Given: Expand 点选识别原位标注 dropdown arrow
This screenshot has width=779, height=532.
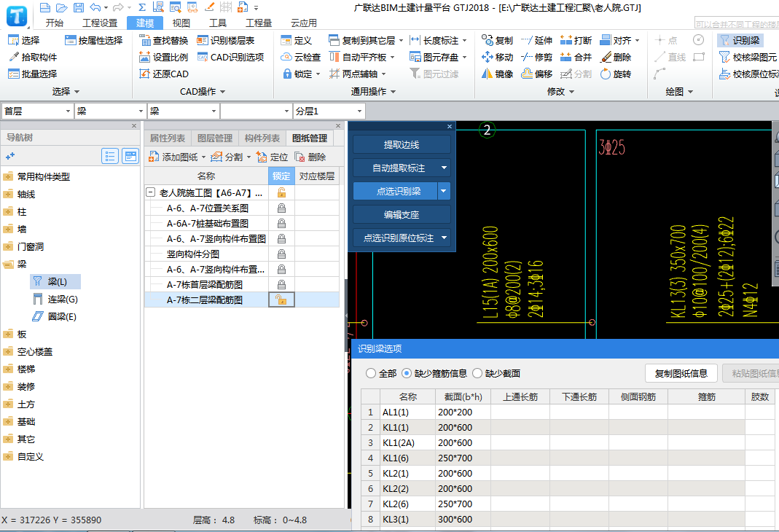Looking at the screenshot, I should point(444,238).
